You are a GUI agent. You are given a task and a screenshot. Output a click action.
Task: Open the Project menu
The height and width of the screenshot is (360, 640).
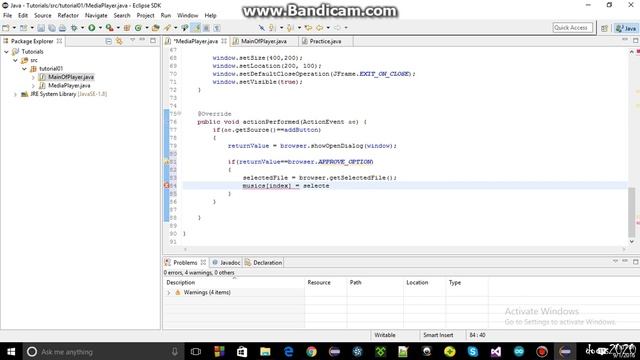click(145, 16)
